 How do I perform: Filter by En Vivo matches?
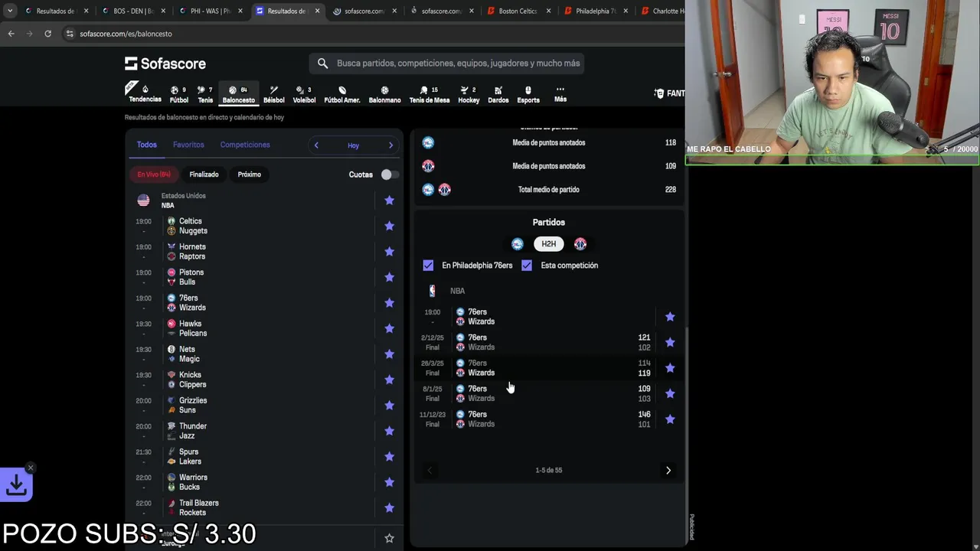coord(154,174)
